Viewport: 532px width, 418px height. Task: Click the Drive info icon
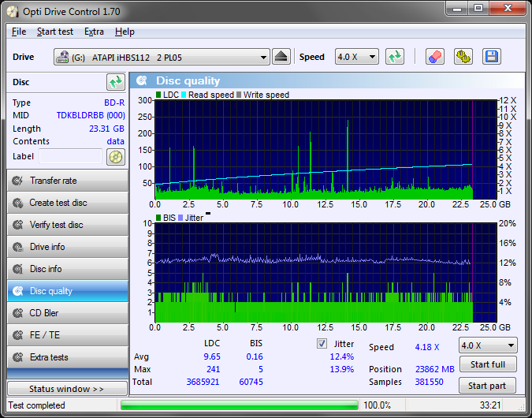(17, 247)
